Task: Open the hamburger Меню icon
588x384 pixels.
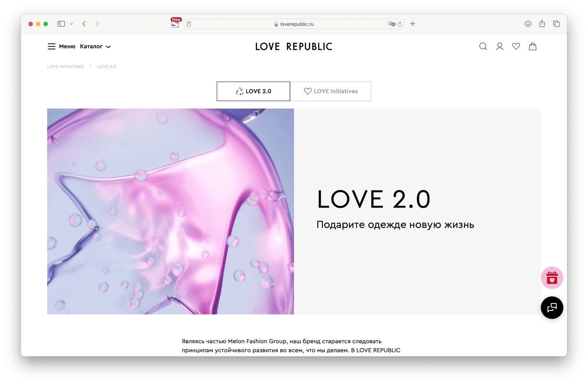Action: tap(51, 46)
